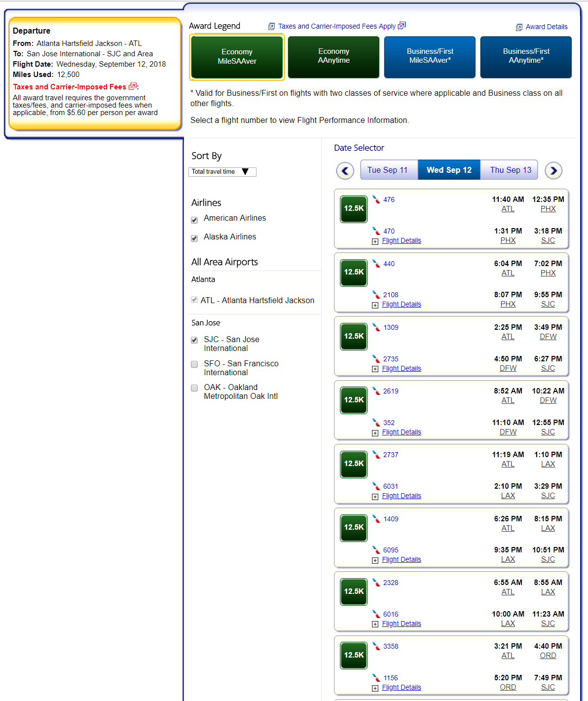Click DFW arrival airport for flight 1309
Image resolution: width=588 pixels, height=701 pixels.
click(x=548, y=337)
